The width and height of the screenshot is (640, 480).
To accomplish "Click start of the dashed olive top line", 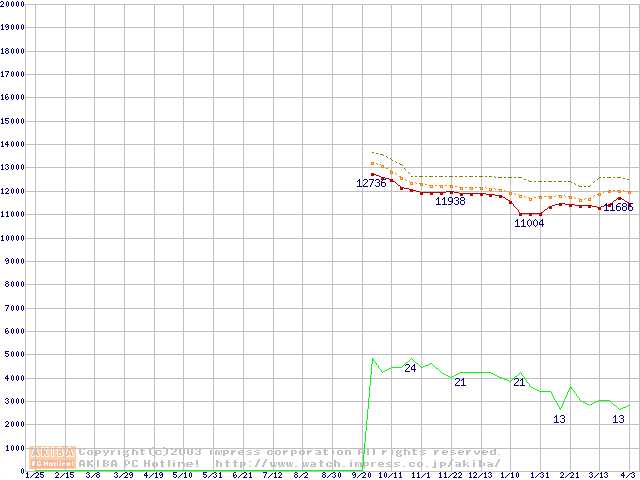I will pos(372,152).
